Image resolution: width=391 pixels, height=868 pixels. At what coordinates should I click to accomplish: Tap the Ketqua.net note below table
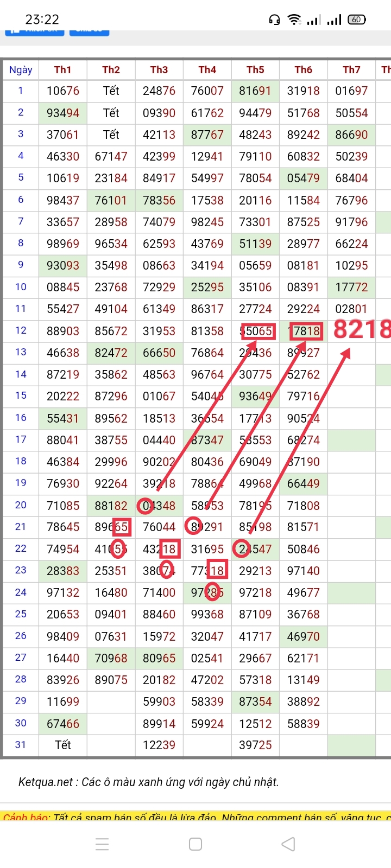tap(149, 782)
